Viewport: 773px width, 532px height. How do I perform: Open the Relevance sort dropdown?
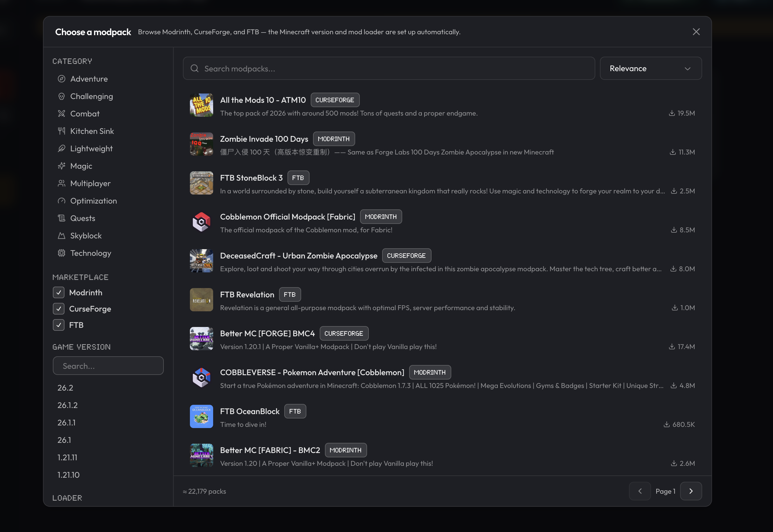651,68
